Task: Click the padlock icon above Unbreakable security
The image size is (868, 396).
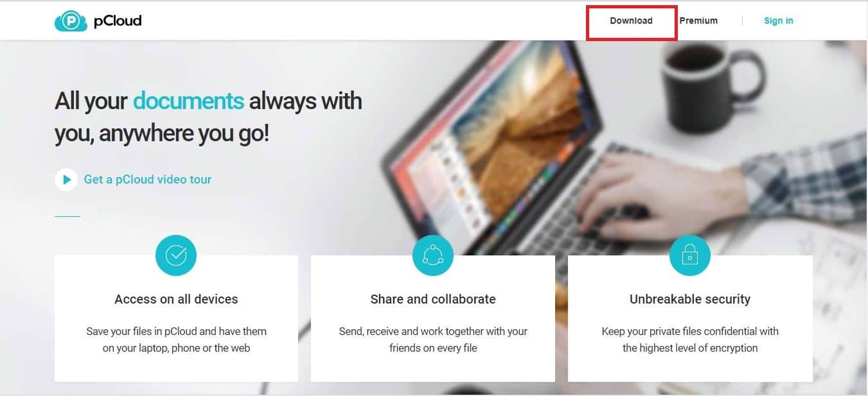Action: coord(689,255)
